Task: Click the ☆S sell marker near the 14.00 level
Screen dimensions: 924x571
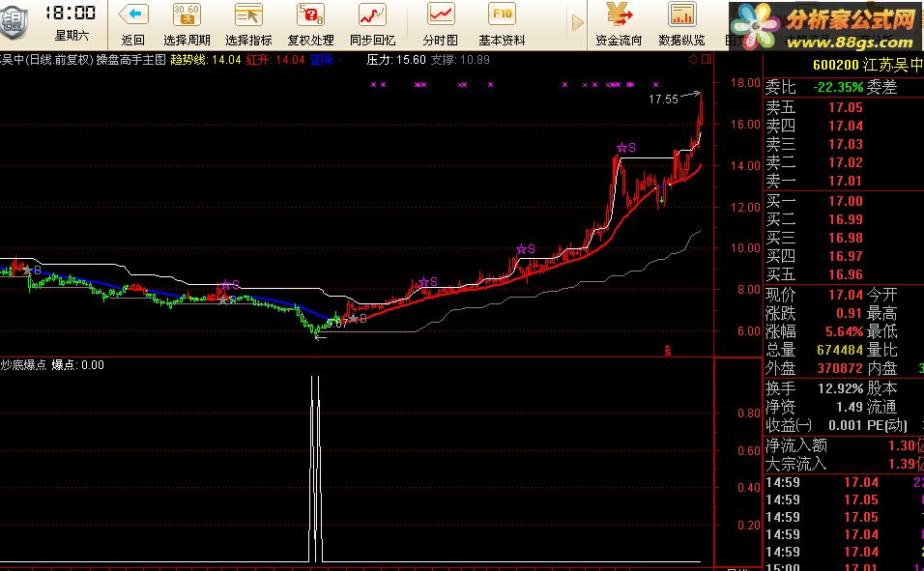Action: (625, 147)
